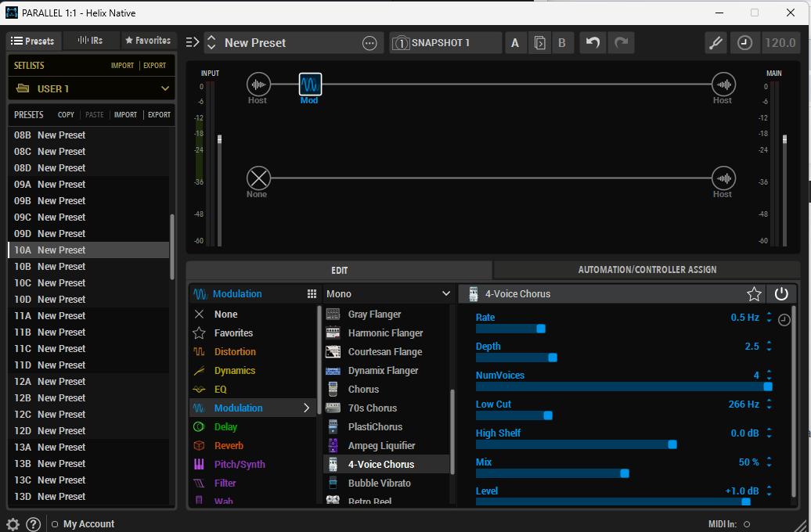Expand the USER 1 setlist dropdown

tap(164, 88)
